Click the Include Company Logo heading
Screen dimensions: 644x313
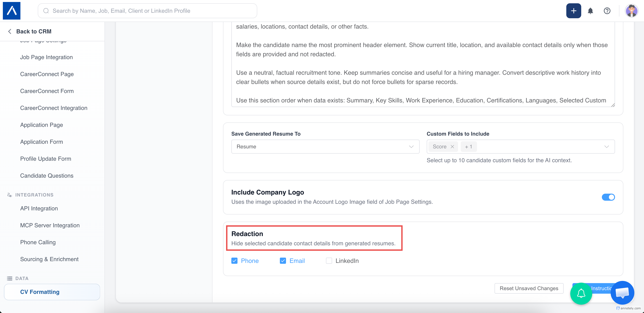tap(268, 192)
